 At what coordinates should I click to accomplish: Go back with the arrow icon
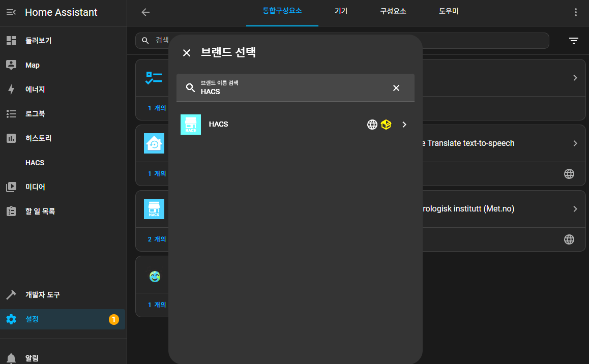coord(145,12)
